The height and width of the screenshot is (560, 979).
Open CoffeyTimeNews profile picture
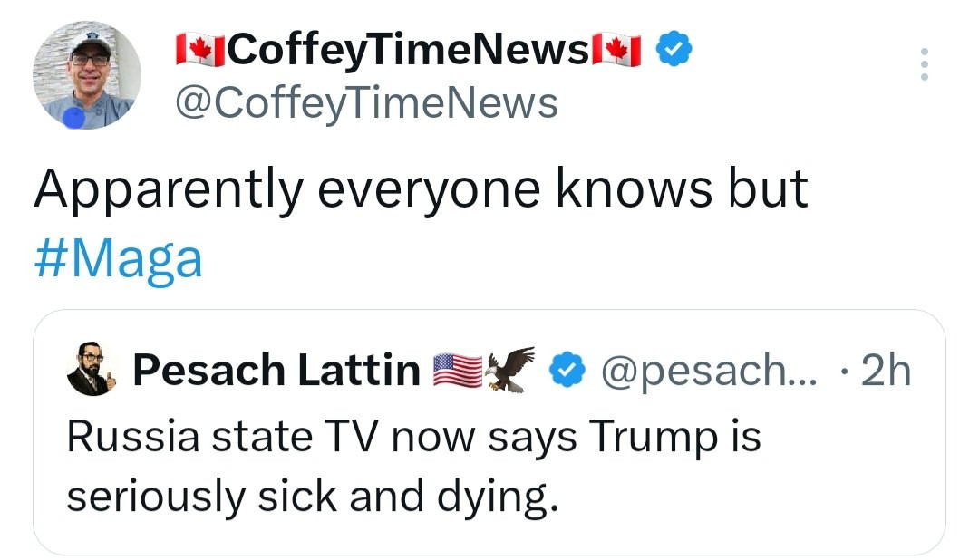pyautogui.click(x=87, y=75)
